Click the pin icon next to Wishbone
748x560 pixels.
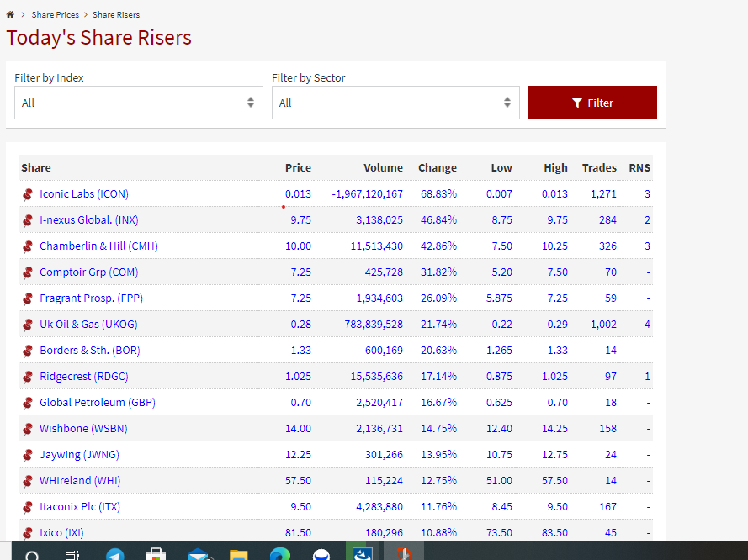click(x=28, y=429)
